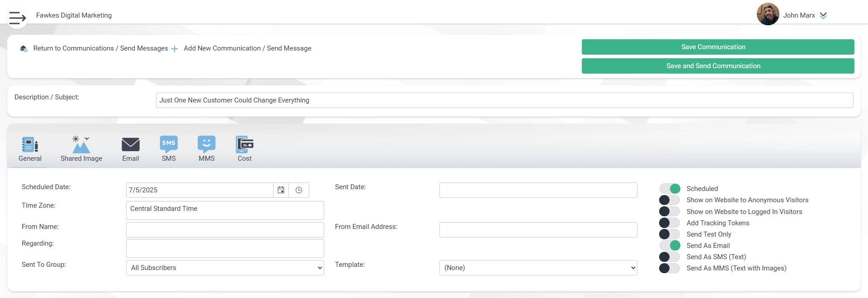Image resolution: width=868 pixels, height=298 pixels.
Task: Expand the Sent To Group dropdown
Action: (x=225, y=268)
